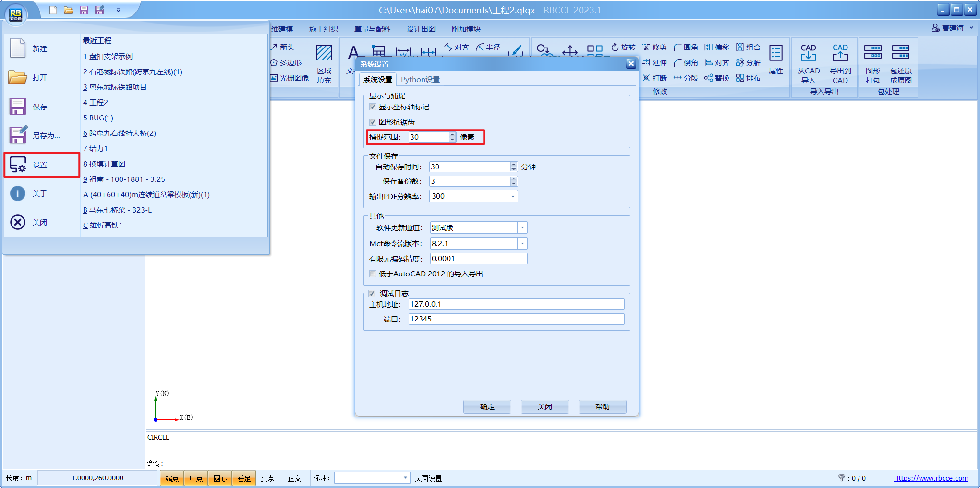This screenshot has width=980, height=488.
Task: Open the 属性 properties panel icon
Action: click(x=775, y=54)
